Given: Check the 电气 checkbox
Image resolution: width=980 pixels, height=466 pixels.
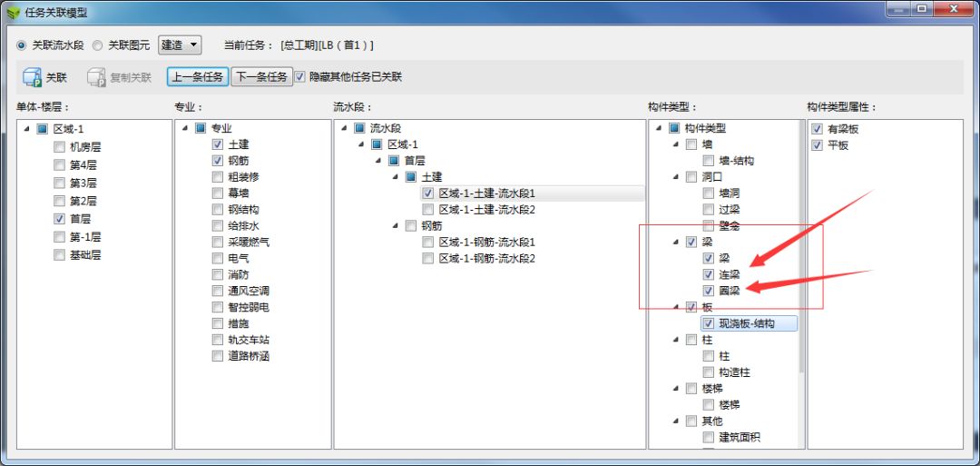Looking at the screenshot, I should 217,258.
